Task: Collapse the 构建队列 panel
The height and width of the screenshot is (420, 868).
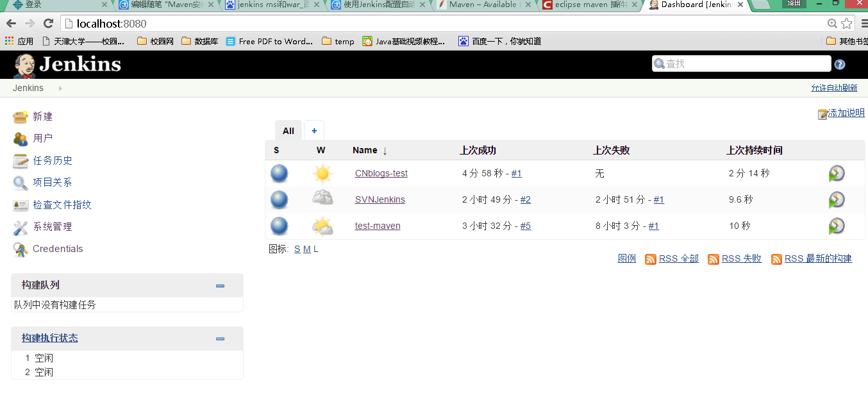Action: coord(221,286)
